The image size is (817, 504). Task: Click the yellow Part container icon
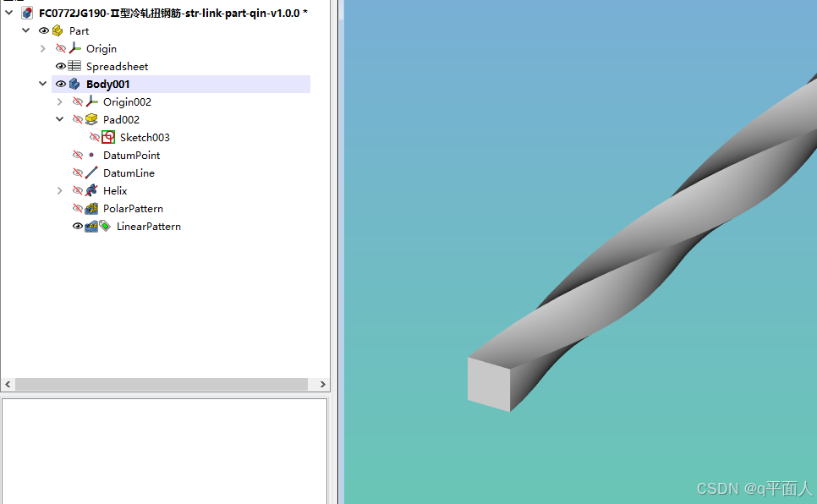point(58,30)
